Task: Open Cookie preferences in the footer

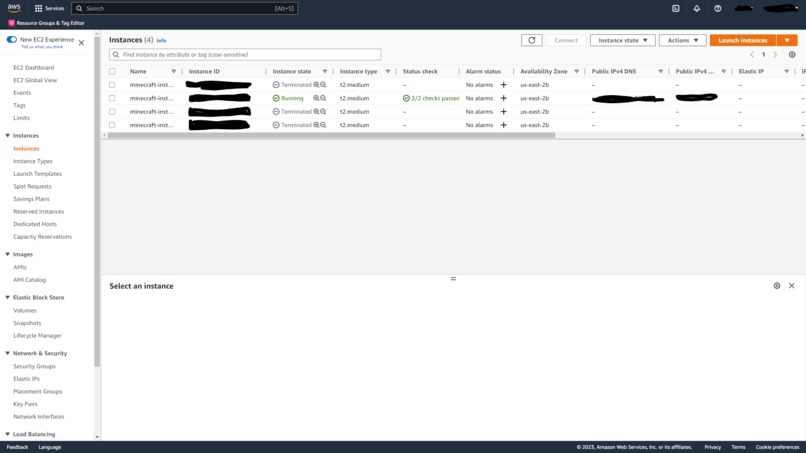Action: (777, 447)
